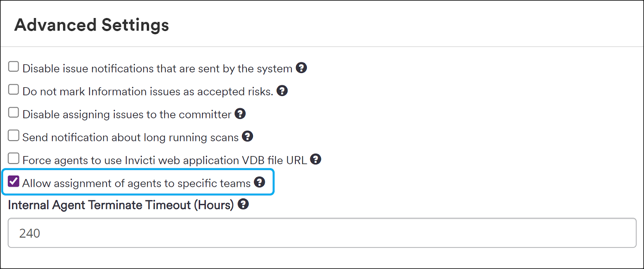Click help icon next to agent team assignment
The width and height of the screenshot is (644, 269).
[260, 182]
